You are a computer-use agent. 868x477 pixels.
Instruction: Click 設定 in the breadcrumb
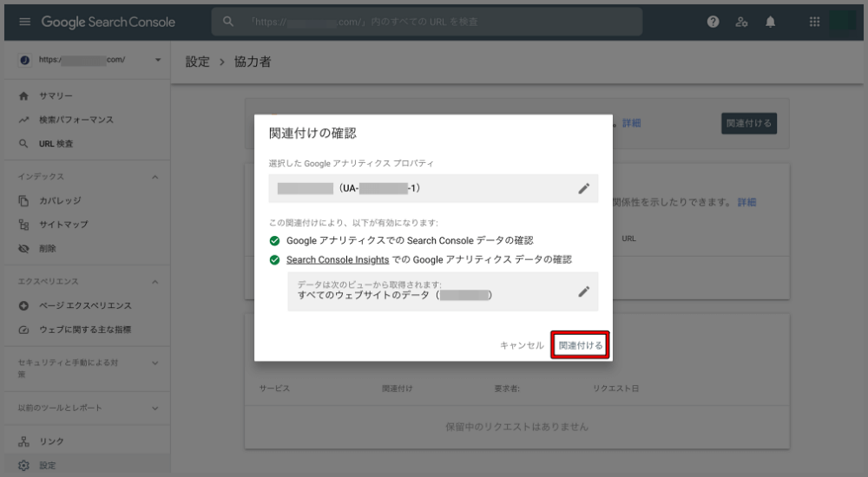click(198, 62)
